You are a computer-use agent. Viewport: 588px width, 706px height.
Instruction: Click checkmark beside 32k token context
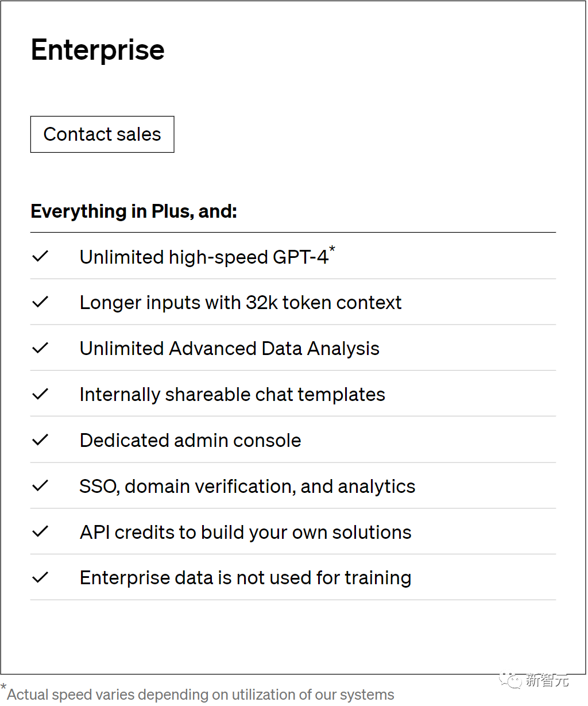40,302
